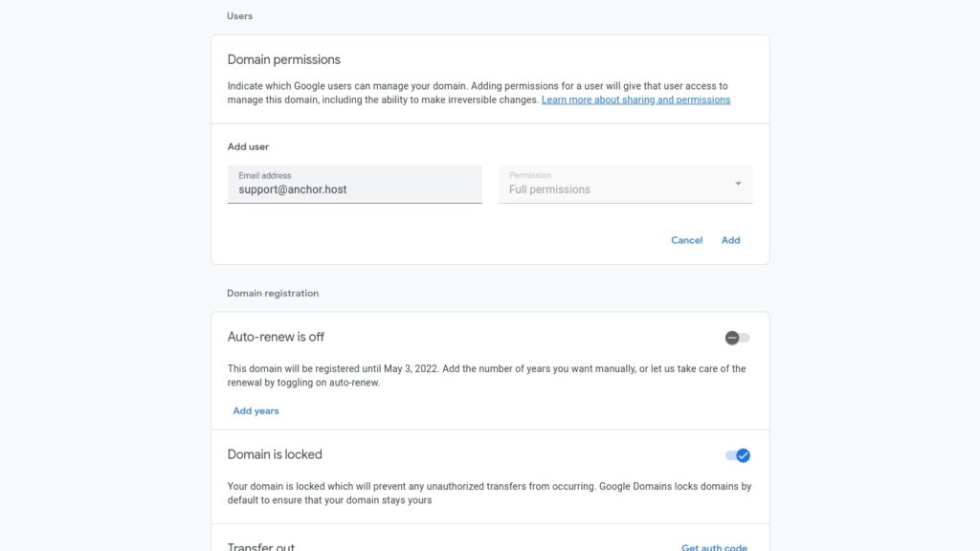Screen dimensions: 980x551
Task: Click the Auto-renew is off heading
Action: coord(276,337)
